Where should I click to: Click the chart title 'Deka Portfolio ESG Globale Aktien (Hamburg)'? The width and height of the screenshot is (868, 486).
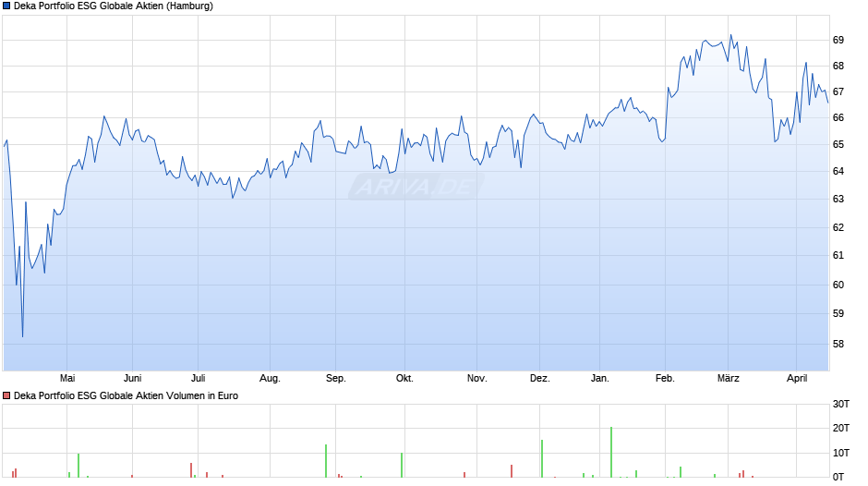click(x=114, y=6)
